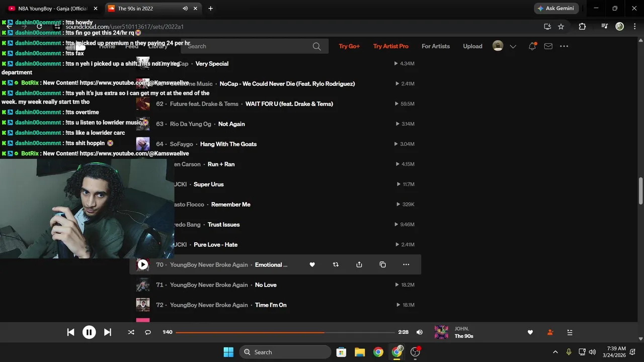Click the install app icon in address bar
The width and height of the screenshot is (644, 362).
click(547, 27)
